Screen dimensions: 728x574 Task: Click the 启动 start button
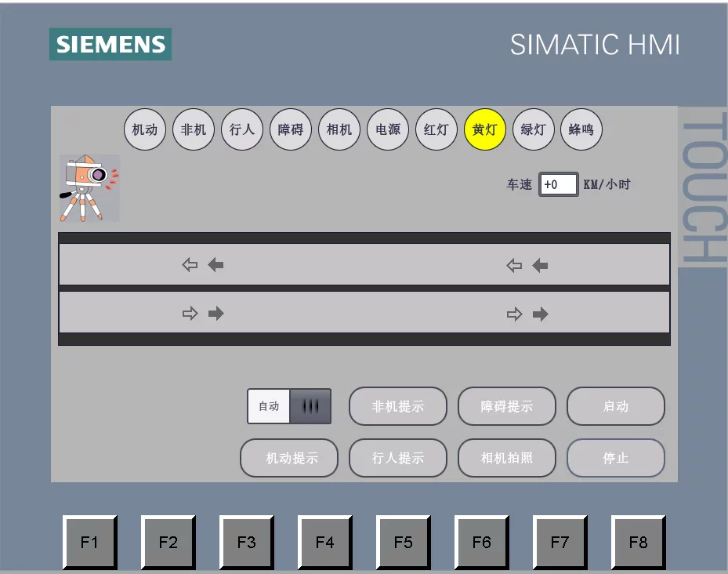point(616,406)
